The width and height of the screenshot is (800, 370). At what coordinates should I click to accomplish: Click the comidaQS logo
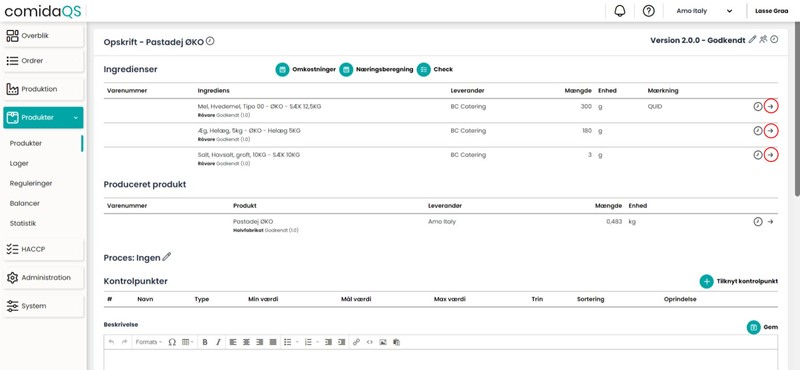point(43,11)
